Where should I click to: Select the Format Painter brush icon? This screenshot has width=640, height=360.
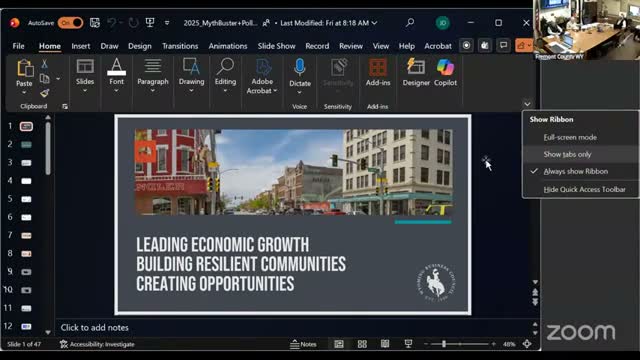(x=44, y=93)
